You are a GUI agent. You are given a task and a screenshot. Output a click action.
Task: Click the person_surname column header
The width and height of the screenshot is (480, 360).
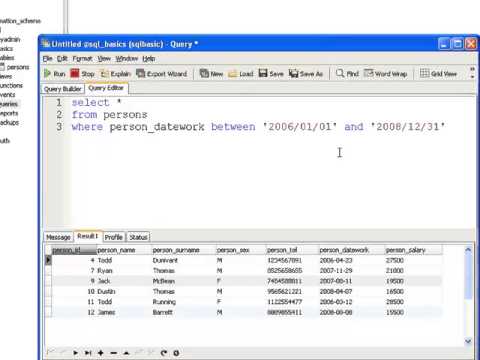pos(184,250)
